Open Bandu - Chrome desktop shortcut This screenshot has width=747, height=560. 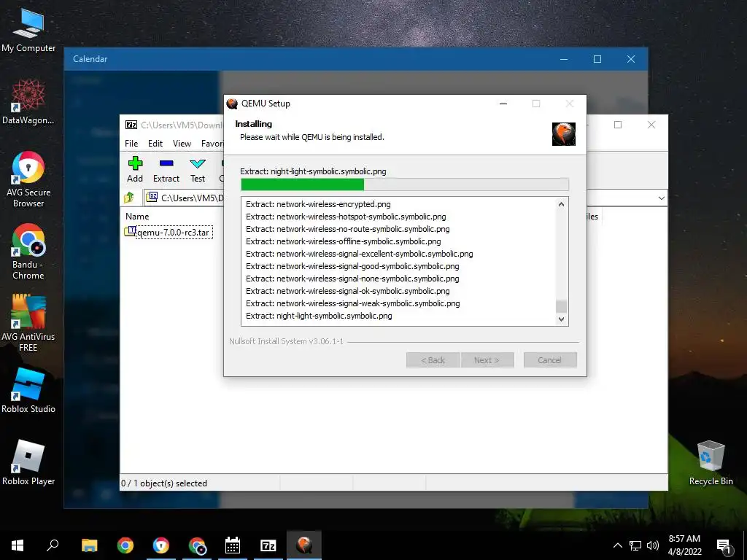[28, 252]
